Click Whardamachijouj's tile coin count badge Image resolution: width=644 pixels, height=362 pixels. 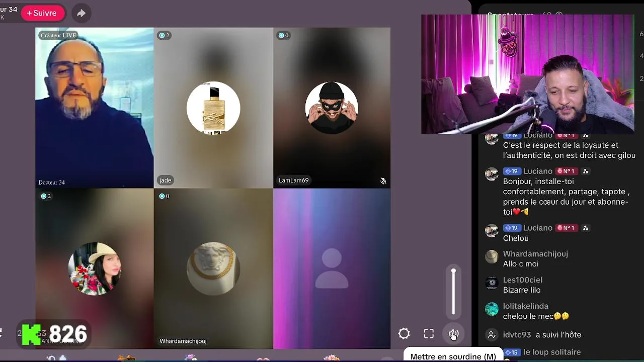pos(164,196)
